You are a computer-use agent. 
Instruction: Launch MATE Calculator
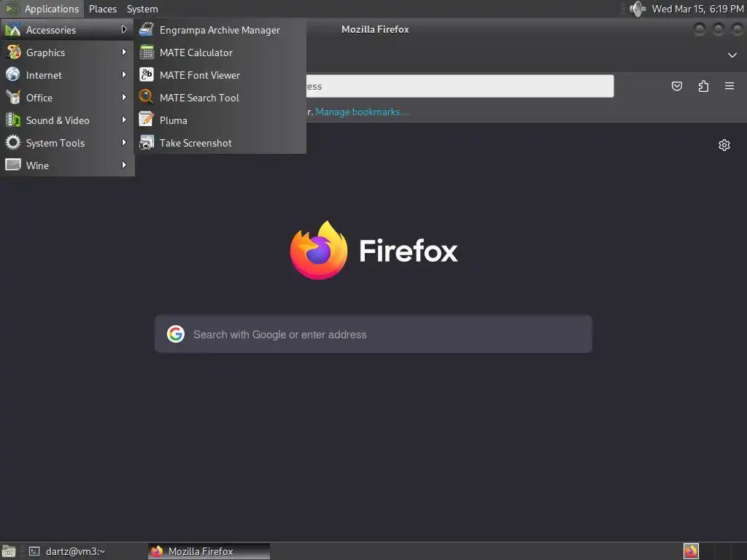tap(220, 52)
